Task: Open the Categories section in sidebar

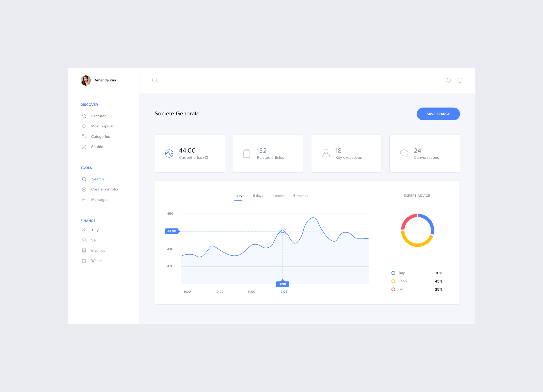Action: (x=100, y=136)
